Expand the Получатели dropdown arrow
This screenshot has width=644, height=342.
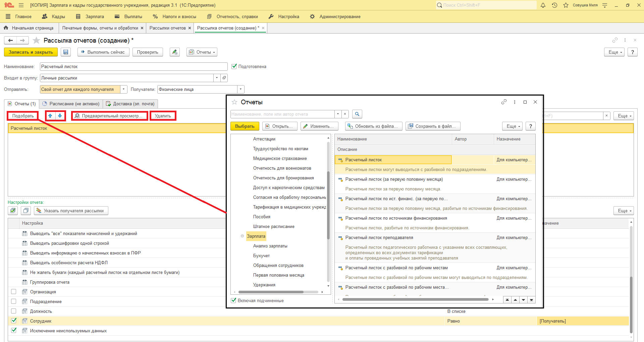click(241, 89)
